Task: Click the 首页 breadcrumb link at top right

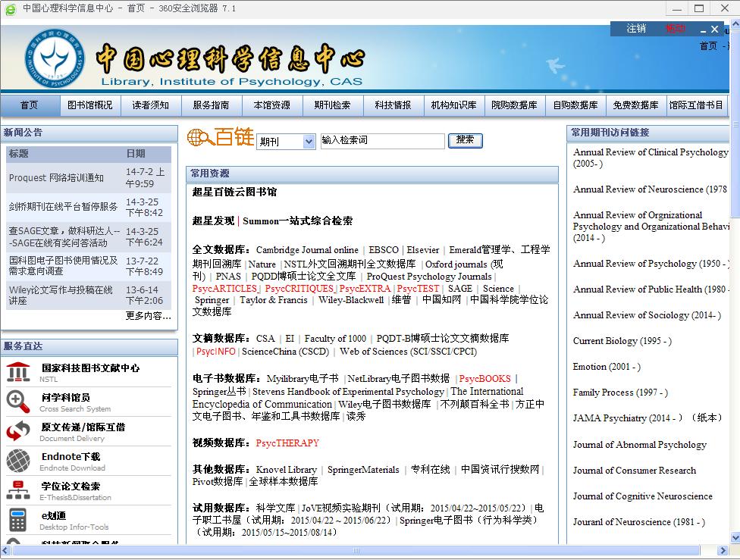Action: (x=708, y=45)
